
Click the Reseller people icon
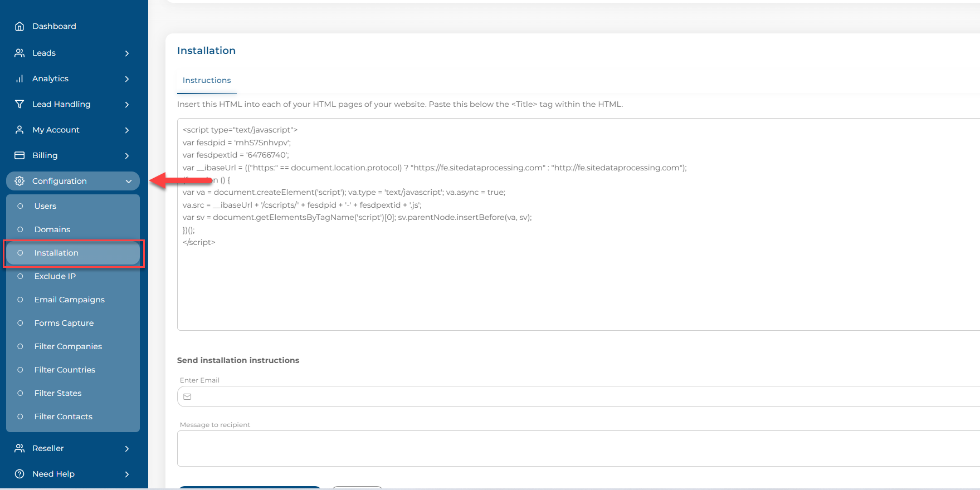point(19,448)
